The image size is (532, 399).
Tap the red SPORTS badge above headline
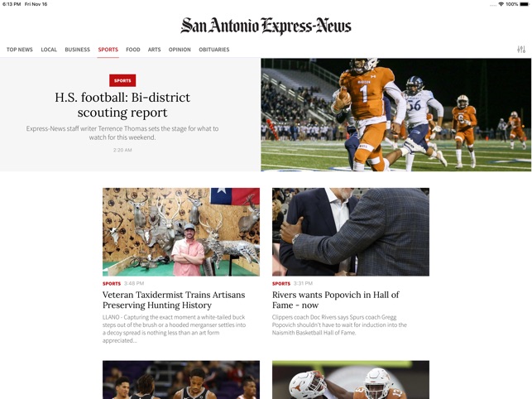122,80
